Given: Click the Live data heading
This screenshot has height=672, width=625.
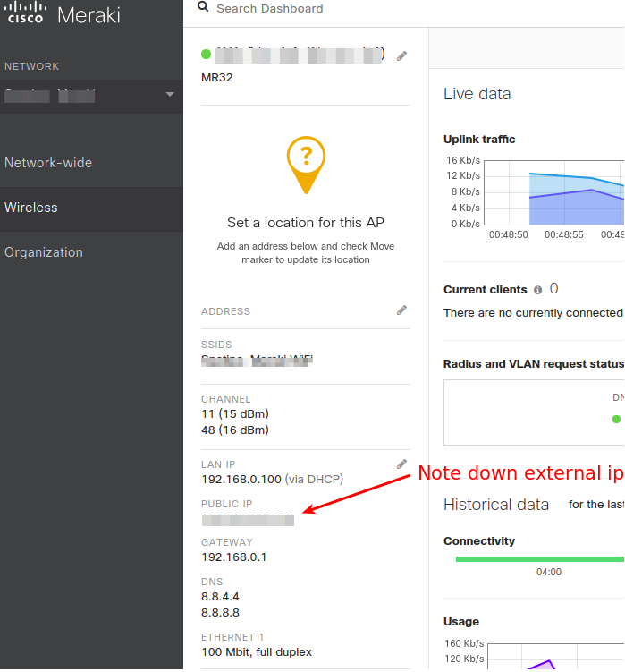Looking at the screenshot, I should coord(477,94).
